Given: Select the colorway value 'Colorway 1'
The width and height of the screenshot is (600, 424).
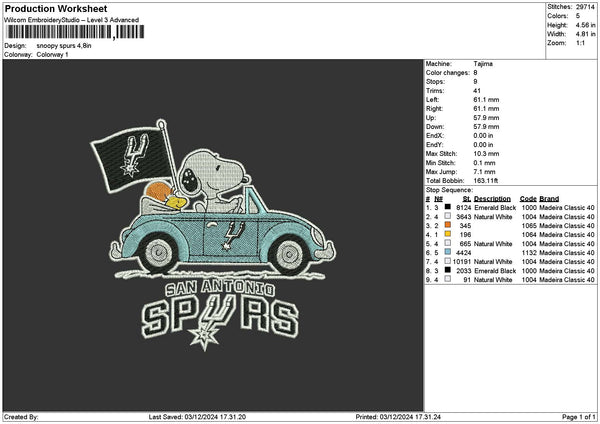Looking at the screenshot, I should click(52, 54).
